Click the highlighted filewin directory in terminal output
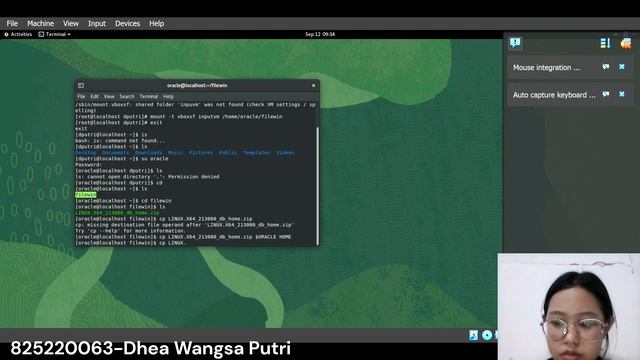 [86, 195]
